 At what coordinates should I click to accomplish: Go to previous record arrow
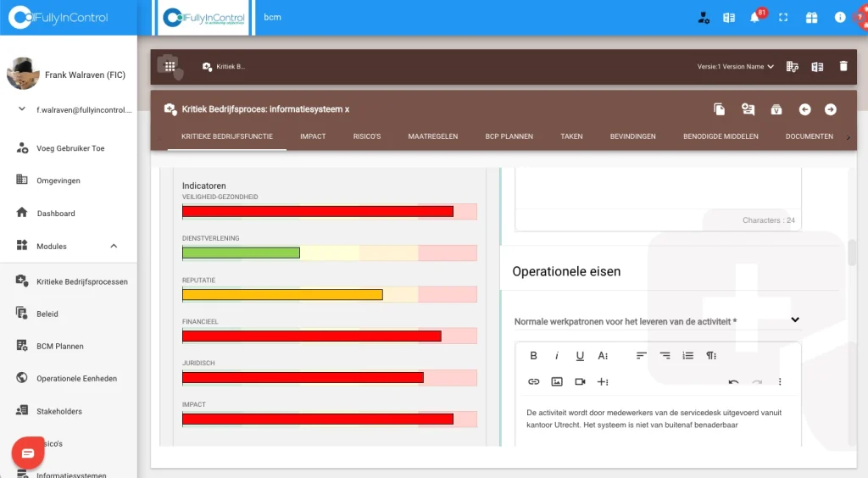pos(805,109)
